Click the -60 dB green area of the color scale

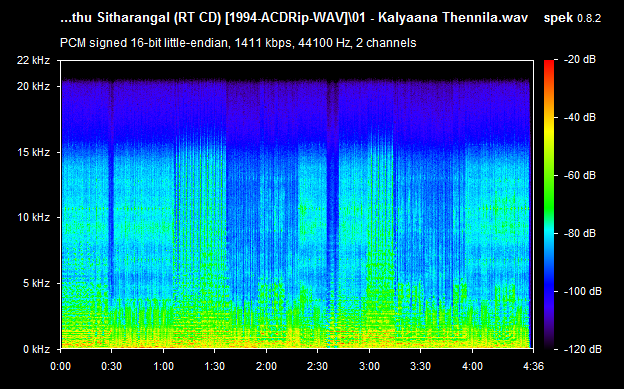549,175
